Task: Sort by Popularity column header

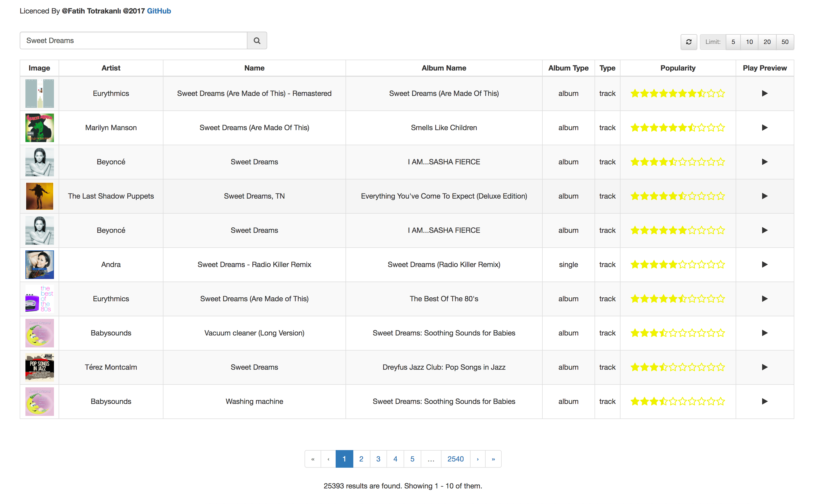Action: (678, 68)
